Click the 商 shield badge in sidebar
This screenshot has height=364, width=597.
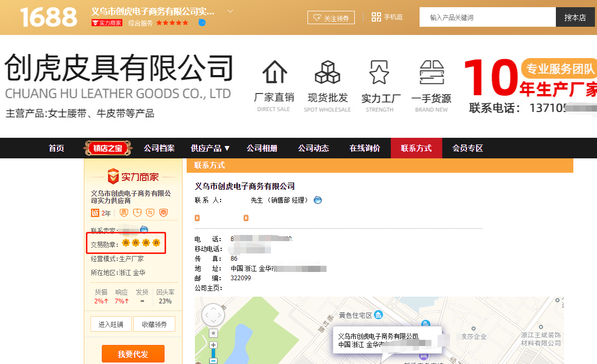[x=164, y=212]
